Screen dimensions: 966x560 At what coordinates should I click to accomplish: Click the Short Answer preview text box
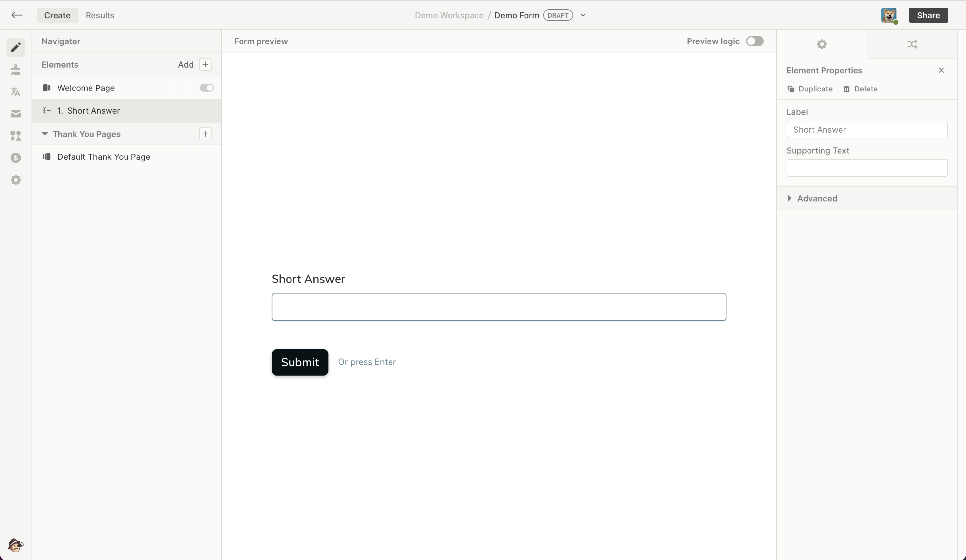499,307
